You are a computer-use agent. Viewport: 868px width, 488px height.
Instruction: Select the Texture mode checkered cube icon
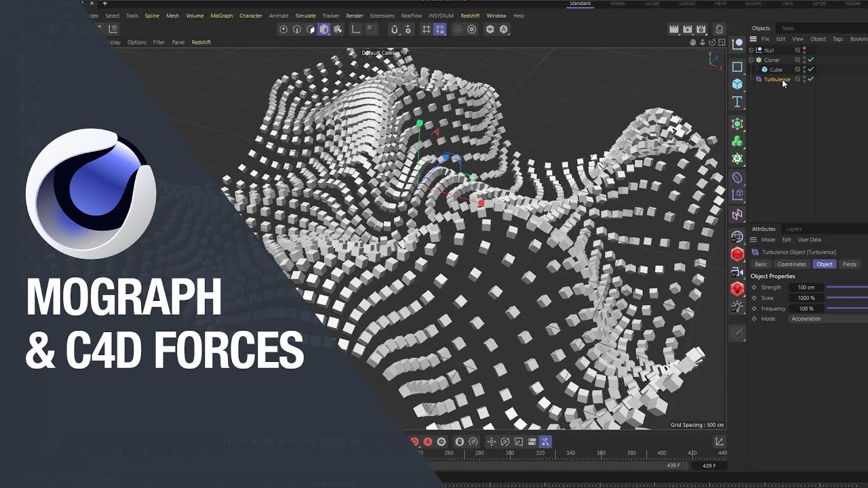pos(338,29)
